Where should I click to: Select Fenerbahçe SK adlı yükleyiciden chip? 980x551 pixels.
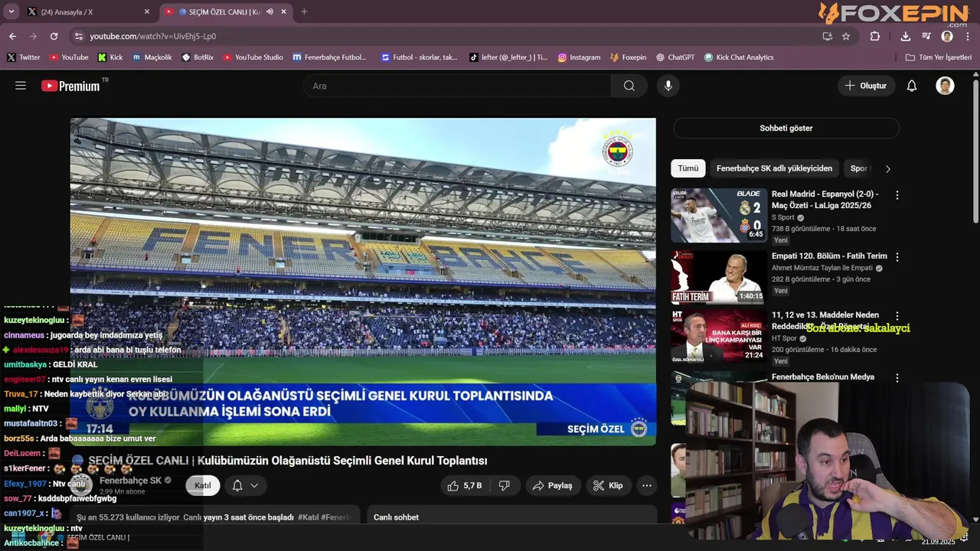click(x=774, y=168)
